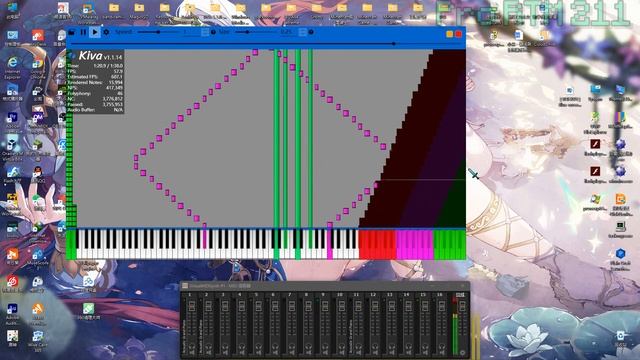The width and height of the screenshot is (640, 360).
Task: Click the Speed value stepper arrows
Action: pos(205,32)
